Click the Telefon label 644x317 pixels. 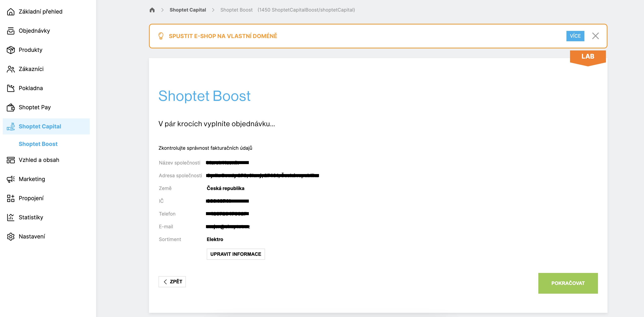pos(167,214)
